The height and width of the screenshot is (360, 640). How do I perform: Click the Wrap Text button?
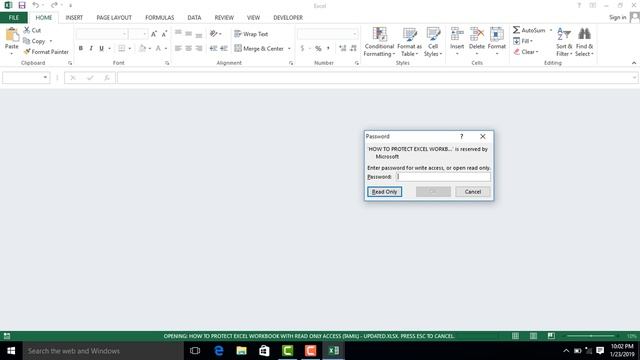coord(251,34)
